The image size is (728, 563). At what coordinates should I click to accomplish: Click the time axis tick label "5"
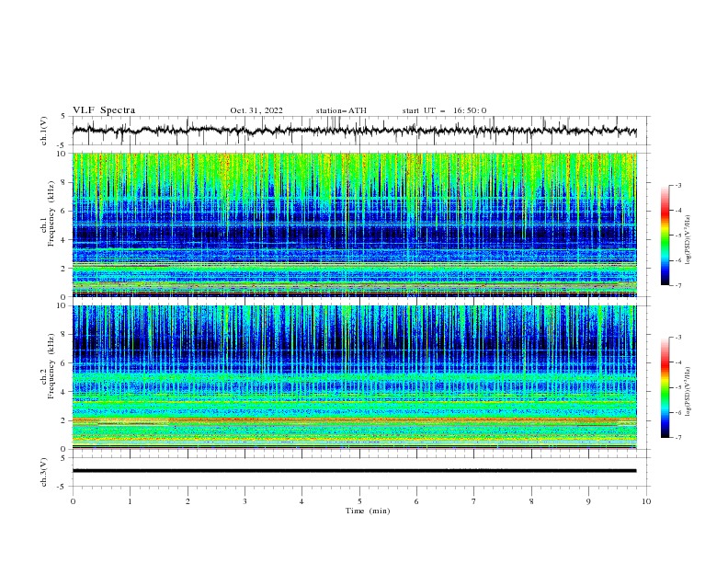pyautogui.click(x=359, y=501)
